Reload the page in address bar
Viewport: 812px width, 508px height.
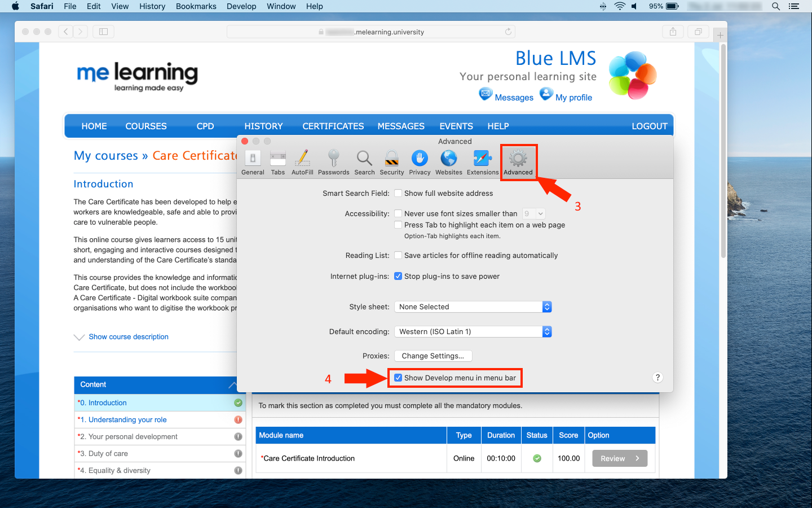tap(508, 32)
